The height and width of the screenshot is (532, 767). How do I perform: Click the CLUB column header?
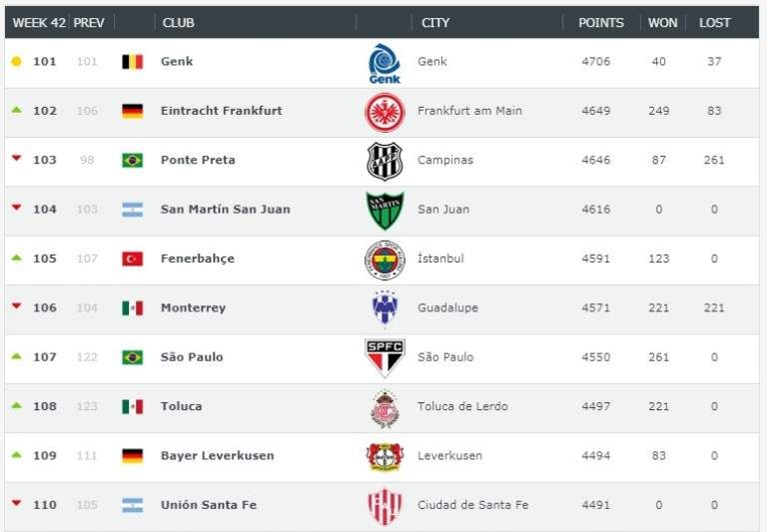tap(178, 22)
